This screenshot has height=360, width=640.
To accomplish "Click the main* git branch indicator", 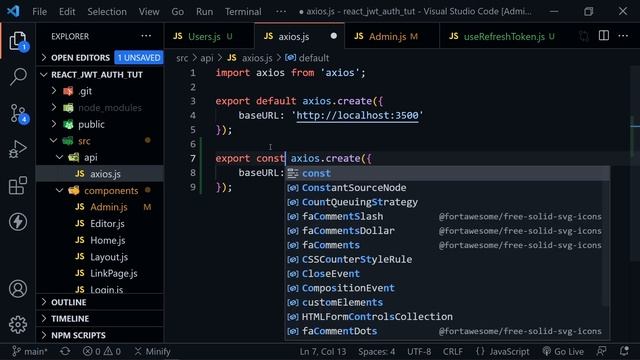I will coord(29,351).
